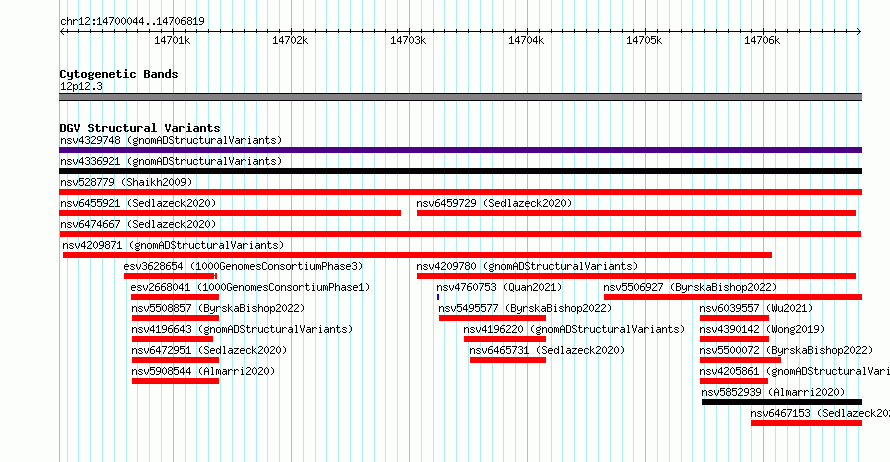Click the 12p12.3 band name text
The height and width of the screenshot is (462, 890).
click(81, 86)
